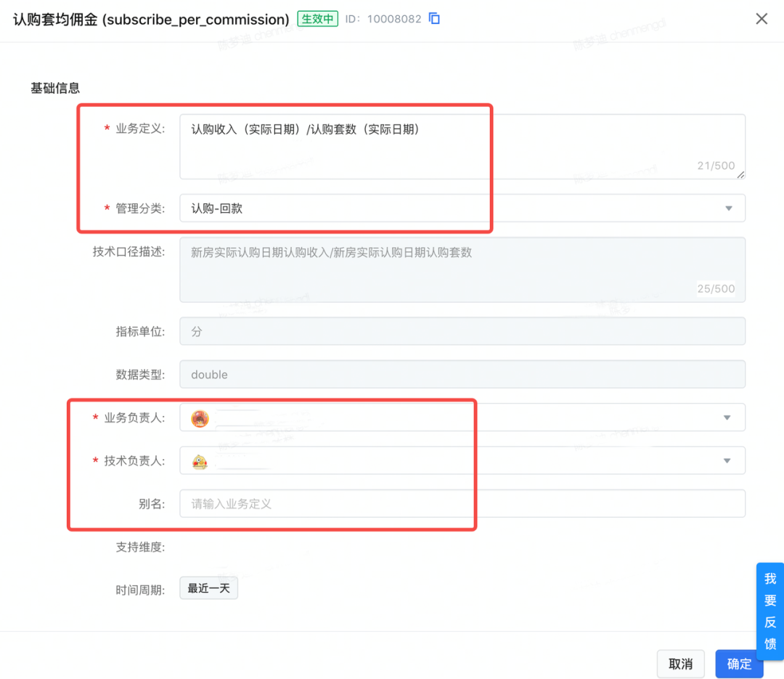Image resolution: width=784 pixels, height=679 pixels.
Task: Close the subscribe_per_commission dialog
Action: 761,19
